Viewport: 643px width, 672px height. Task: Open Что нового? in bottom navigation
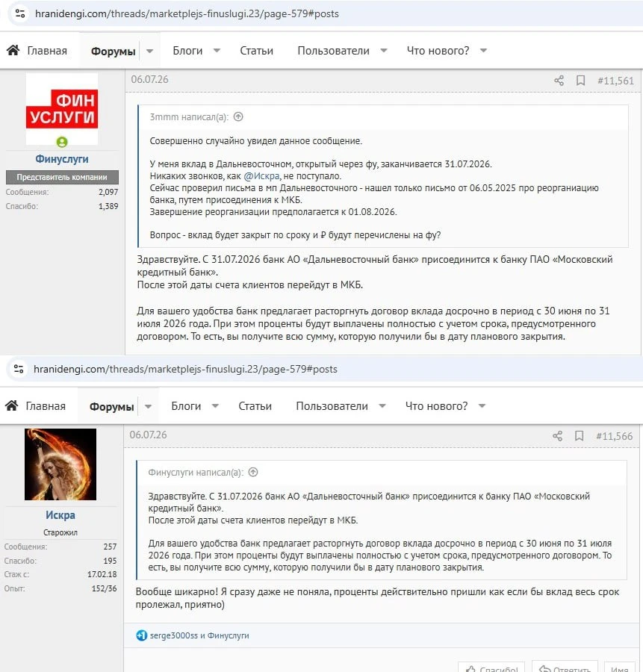click(436, 406)
